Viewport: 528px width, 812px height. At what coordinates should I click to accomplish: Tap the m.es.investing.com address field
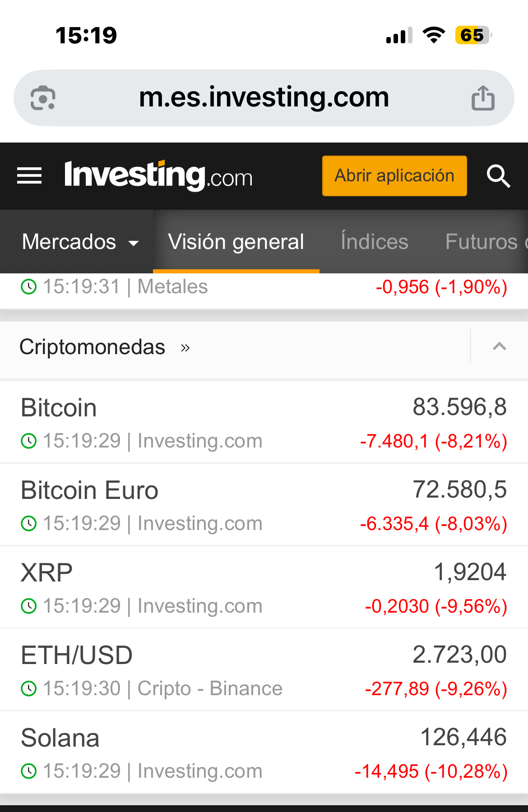(x=264, y=98)
